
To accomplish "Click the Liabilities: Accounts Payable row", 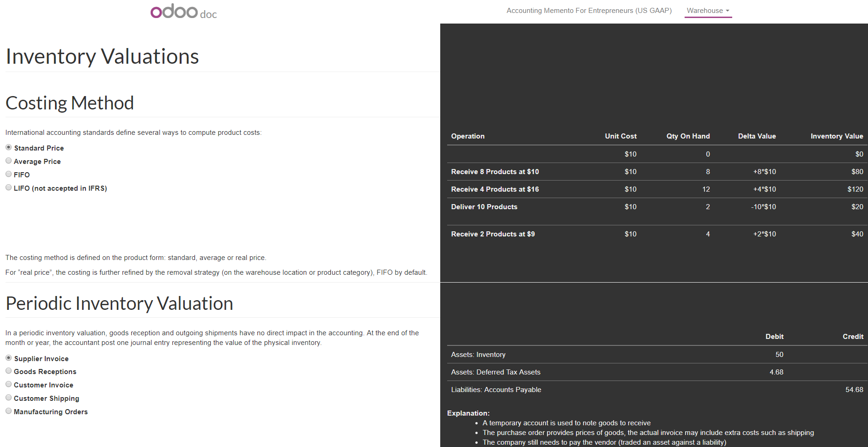I will coord(496,390).
